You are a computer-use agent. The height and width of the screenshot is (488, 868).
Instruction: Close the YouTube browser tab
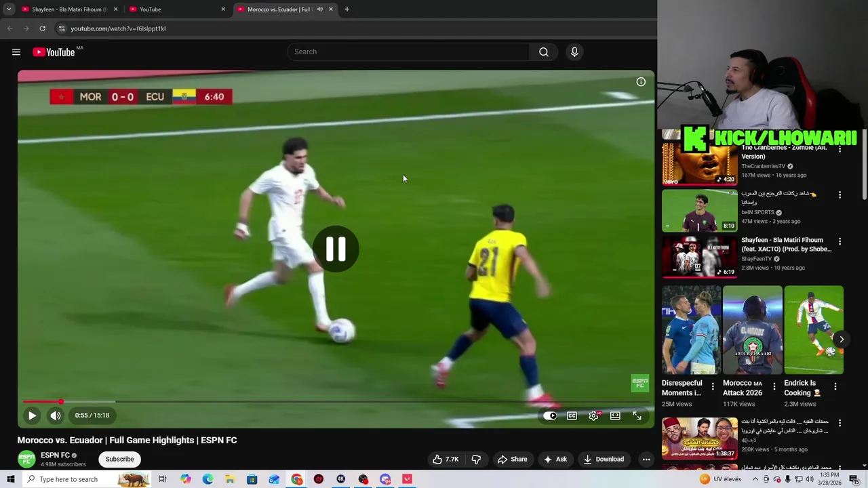coord(223,9)
